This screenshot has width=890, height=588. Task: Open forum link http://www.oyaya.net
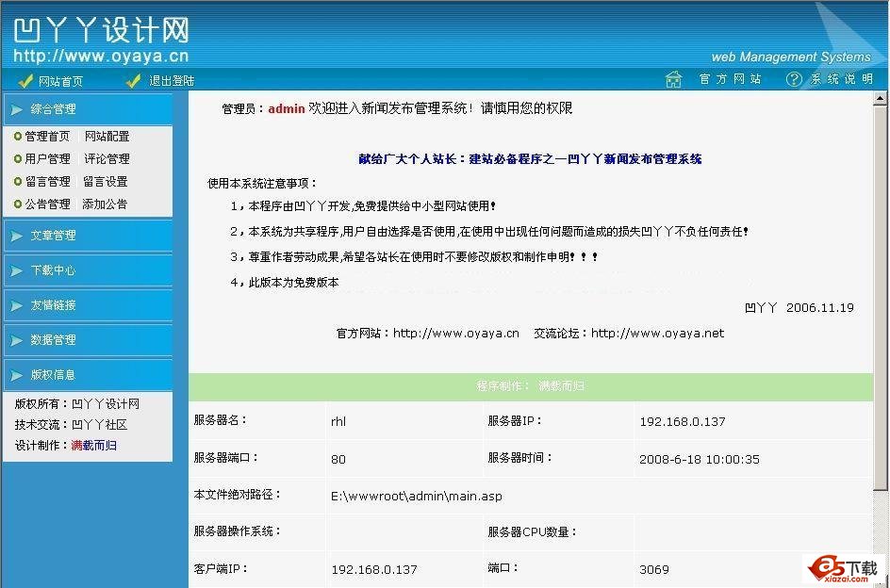coord(657,334)
